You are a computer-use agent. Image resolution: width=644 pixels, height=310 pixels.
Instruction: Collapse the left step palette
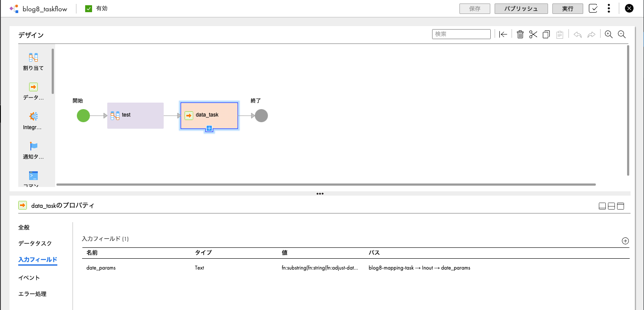[503, 34]
